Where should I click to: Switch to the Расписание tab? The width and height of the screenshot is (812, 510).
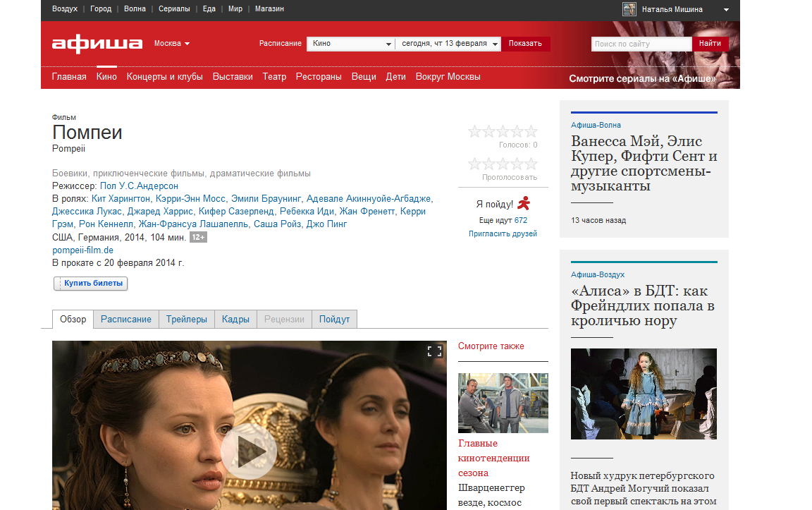click(x=126, y=320)
